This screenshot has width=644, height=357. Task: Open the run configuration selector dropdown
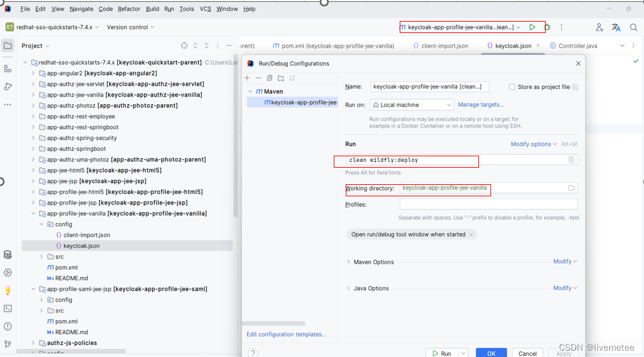pos(460,27)
